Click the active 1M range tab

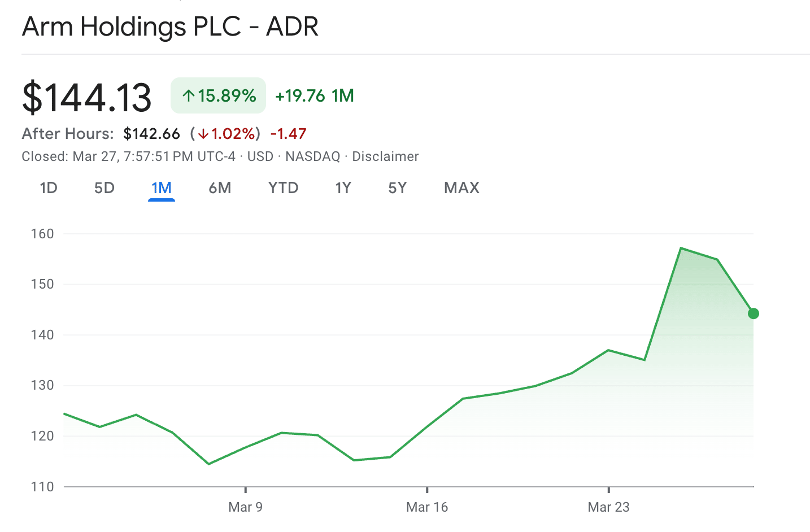coord(162,188)
